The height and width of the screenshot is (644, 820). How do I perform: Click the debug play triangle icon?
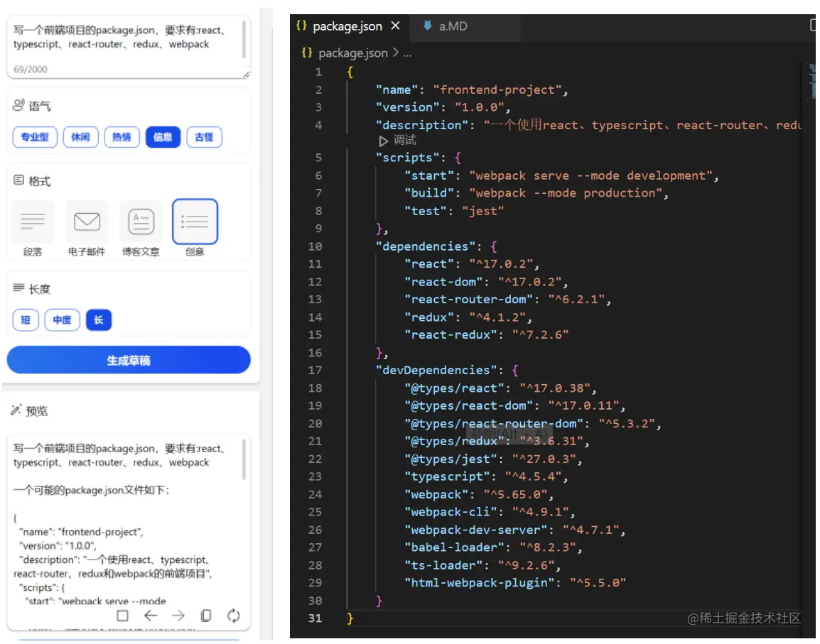click(383, 141)
